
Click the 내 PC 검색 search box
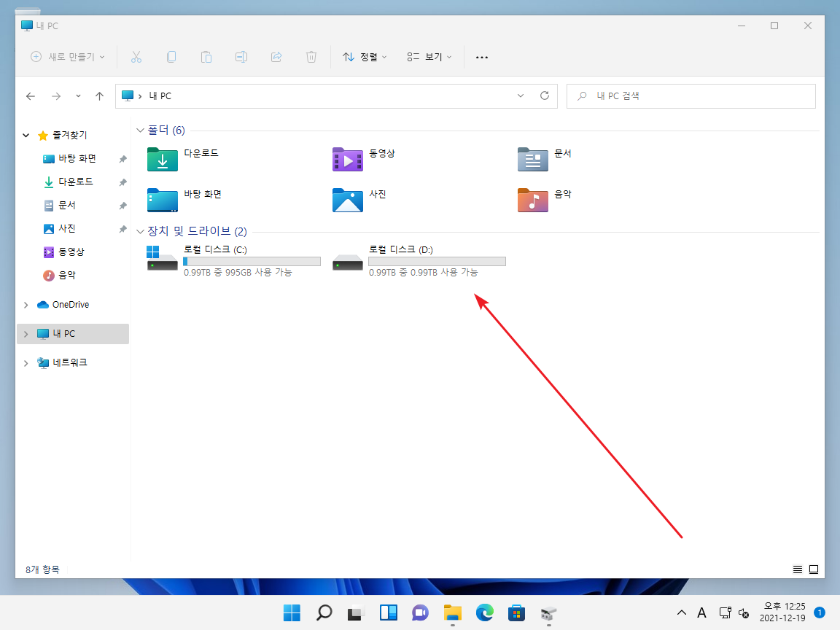tap(691, 96)
